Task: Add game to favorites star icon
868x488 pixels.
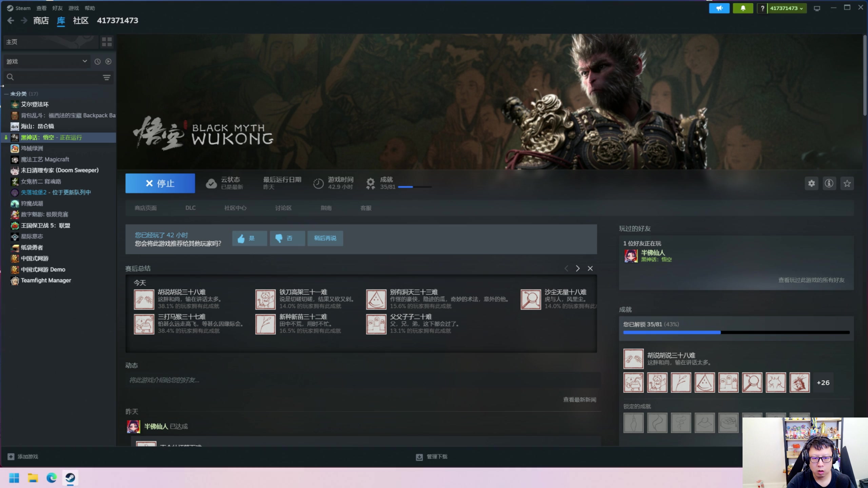Action: [847, 183]
